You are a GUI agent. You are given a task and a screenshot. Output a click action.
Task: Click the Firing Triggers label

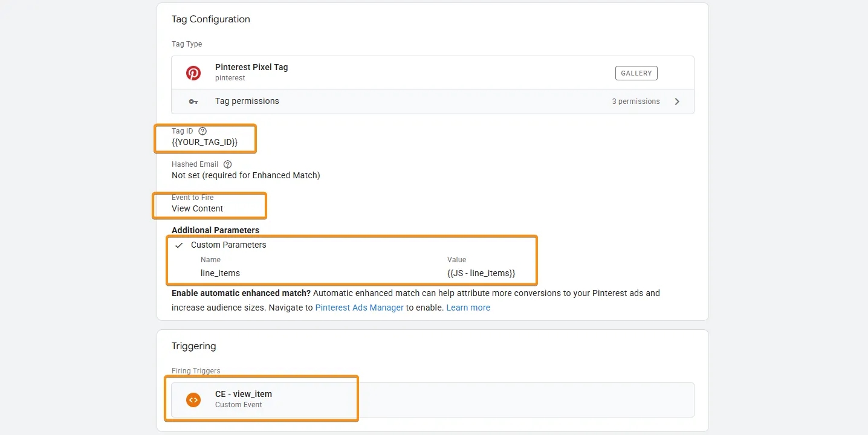pyautogui.click(x=196, y=371)
